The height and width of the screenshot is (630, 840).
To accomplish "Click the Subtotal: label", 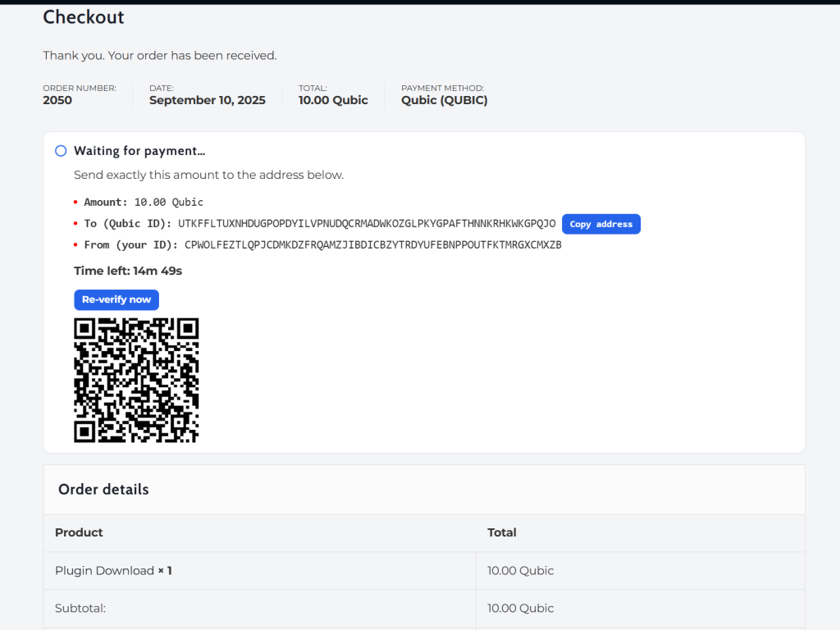I will pos(80,608).
